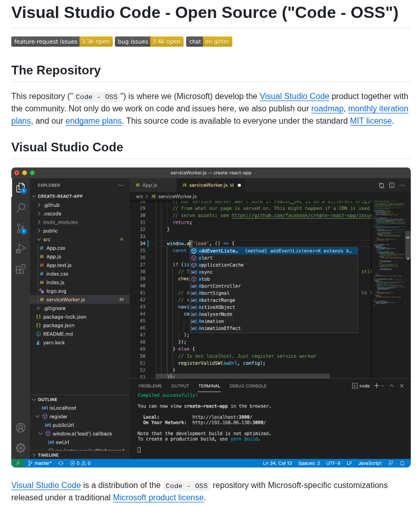Click the remote window icon in status bar

18,463
